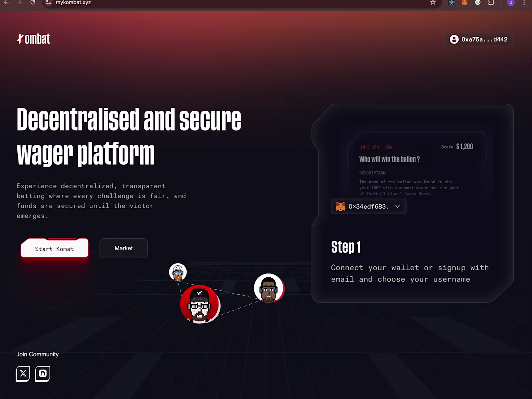Click the 'Step 1' heading
Image resolution: width=532 pixels, height=399 pixels.
point(346,247)
